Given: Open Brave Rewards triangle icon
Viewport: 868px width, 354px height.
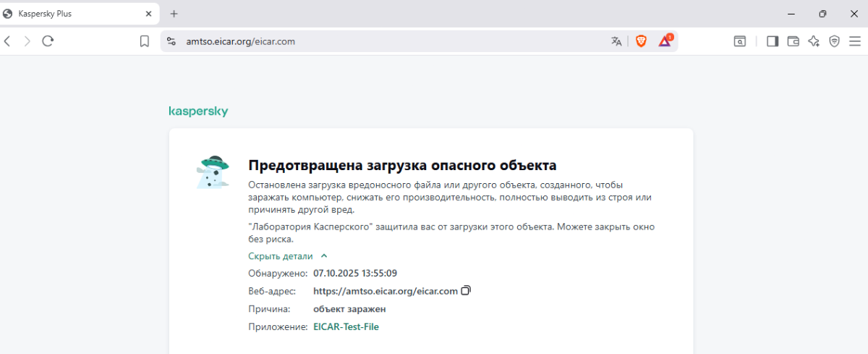Looking at the screenshot, I should (665, 41).
